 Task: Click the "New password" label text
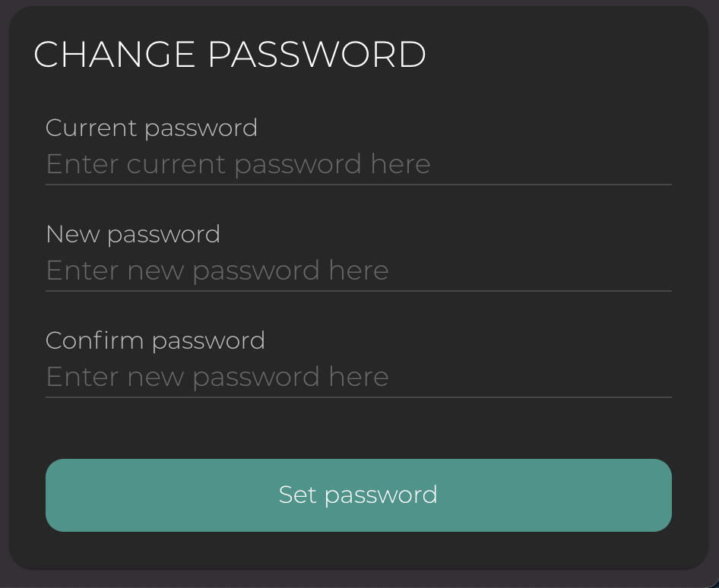133,234
